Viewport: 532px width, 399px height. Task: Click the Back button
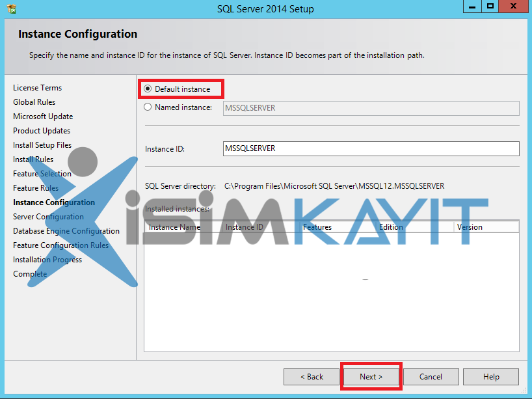point(312,377)
